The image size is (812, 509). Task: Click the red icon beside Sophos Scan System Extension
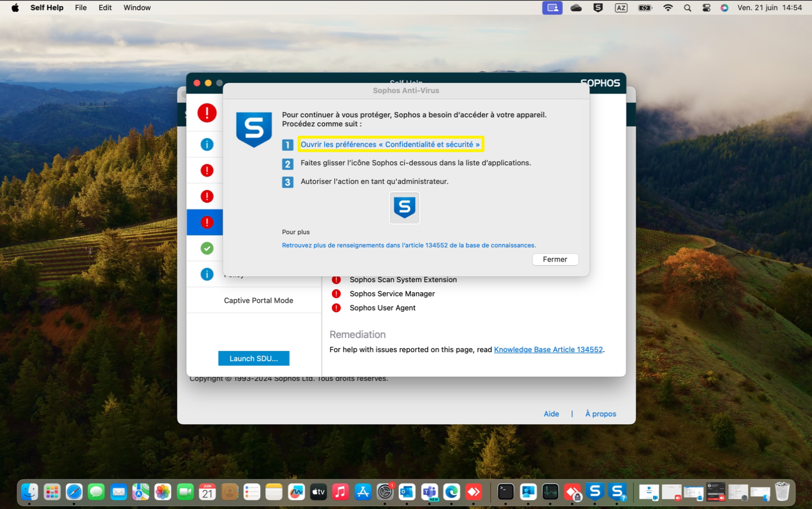tap(336, 280)
